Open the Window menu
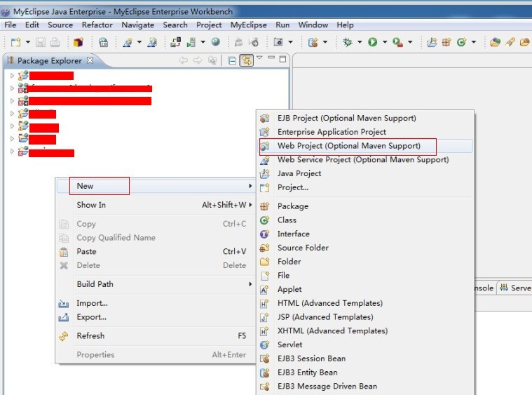Image resolution: width=532 pixels, height=395 pixels. coord(313,25)
